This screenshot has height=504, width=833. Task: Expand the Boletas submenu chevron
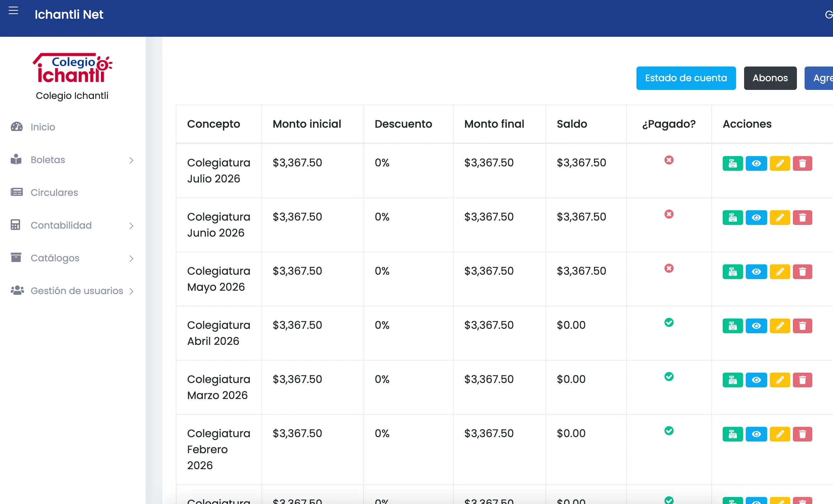[131, 160]
